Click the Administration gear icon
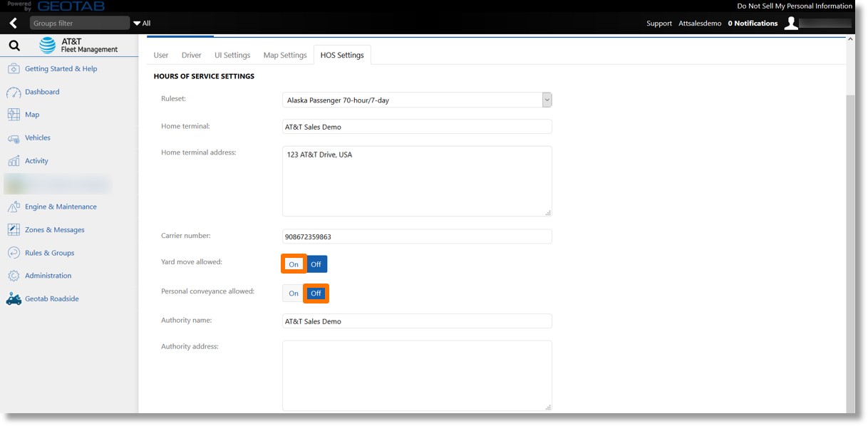The height and width of the screenshot is (426, 868). click(14, 276)
